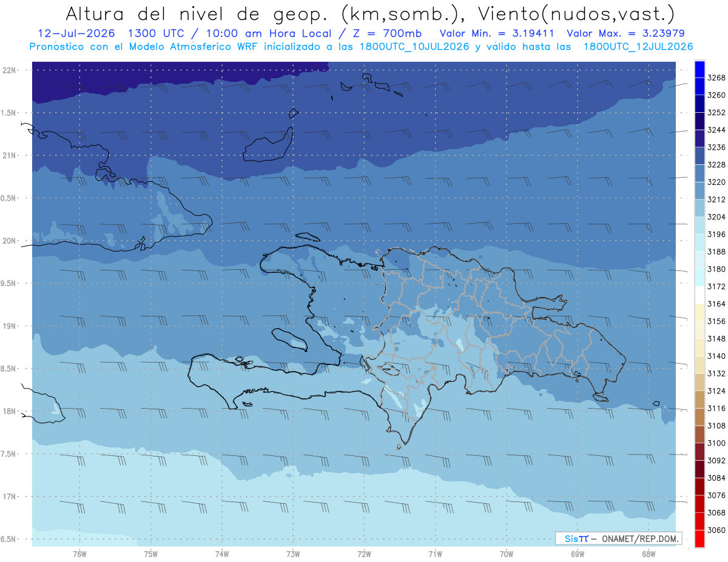Click the '3220' color scale label

[x=716, y=182]
